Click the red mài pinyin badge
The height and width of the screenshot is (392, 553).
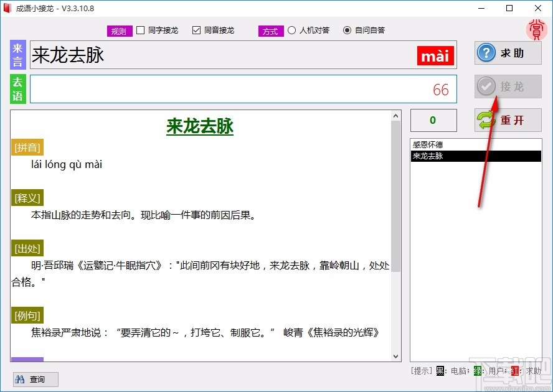(435, 55)
